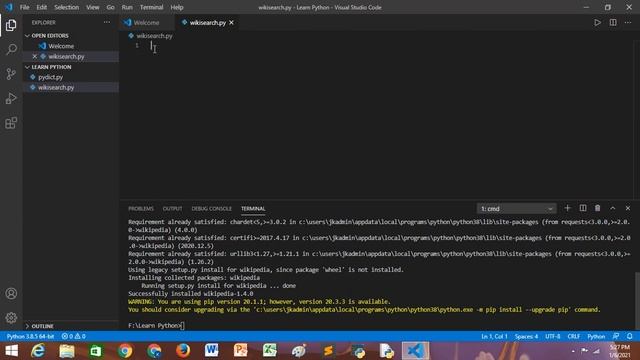Viewport: 640px width, 360px height.
Task: Maximize the panel with the up chevron
Action: (613, 208)
